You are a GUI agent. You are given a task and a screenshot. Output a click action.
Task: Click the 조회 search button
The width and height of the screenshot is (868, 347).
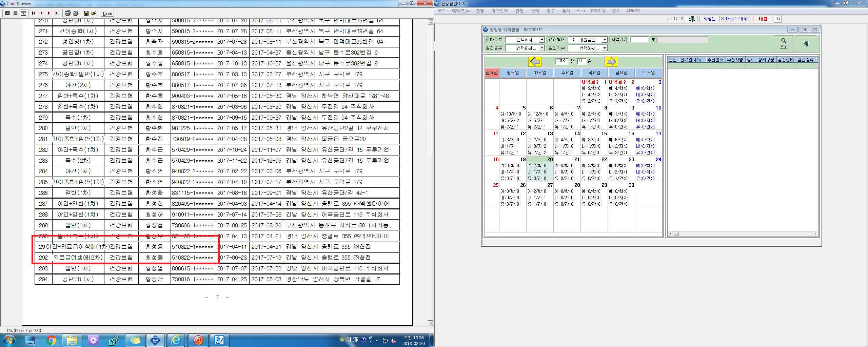point(784,44)
